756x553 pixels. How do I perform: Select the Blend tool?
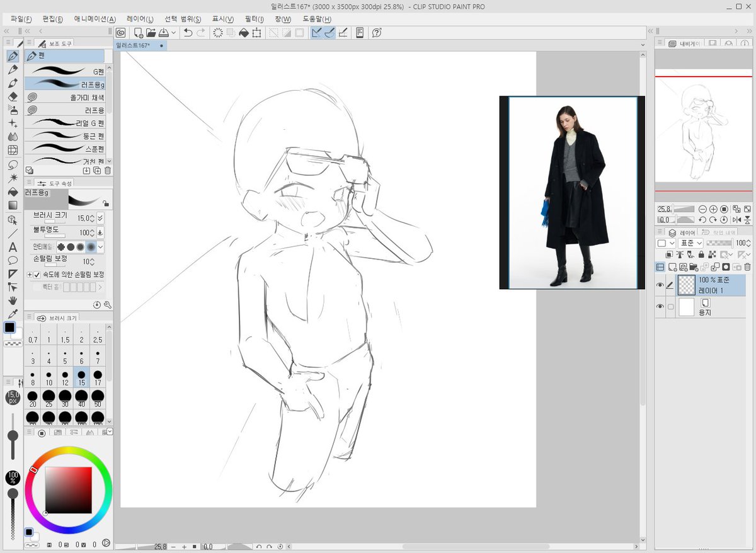(13, 137)
